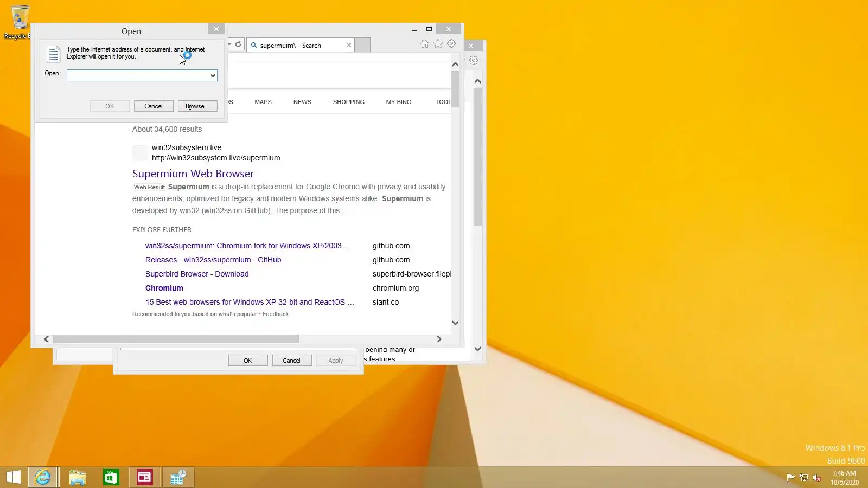Image resolution: width=868 pixels, height=488 pixels.
Task: Open the MY BING menu item
Action: (x=399, y=102)
